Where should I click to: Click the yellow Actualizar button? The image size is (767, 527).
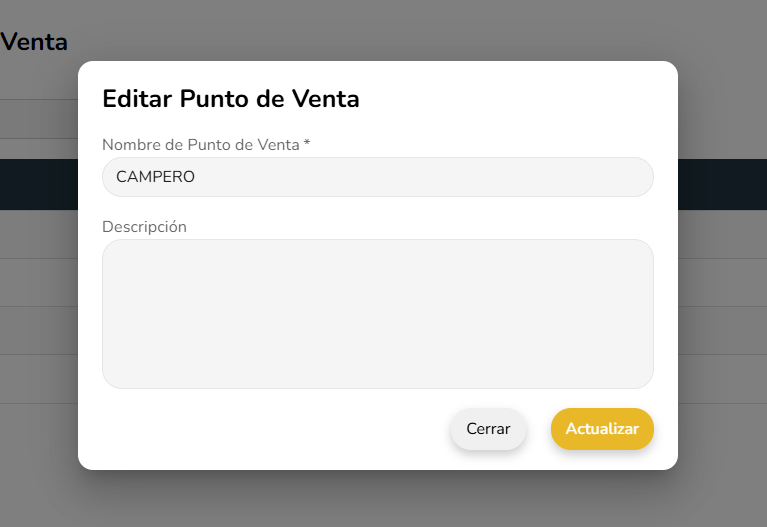pos(602,429)
